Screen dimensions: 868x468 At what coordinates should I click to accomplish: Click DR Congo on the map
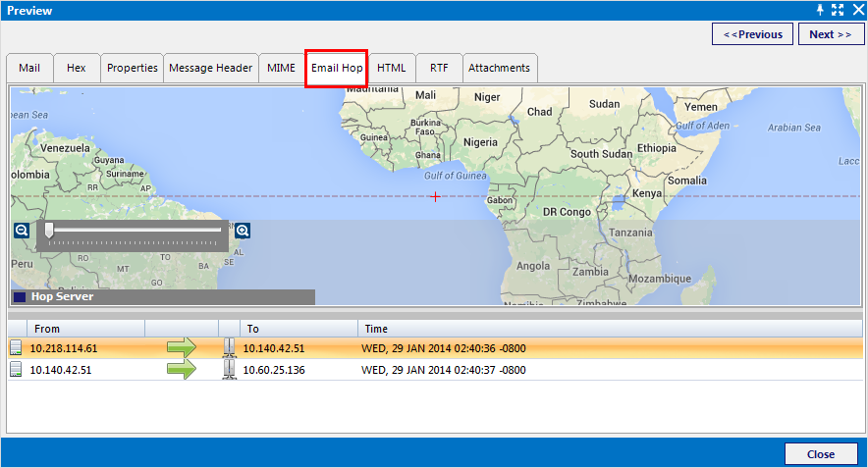tap(567, 212)
